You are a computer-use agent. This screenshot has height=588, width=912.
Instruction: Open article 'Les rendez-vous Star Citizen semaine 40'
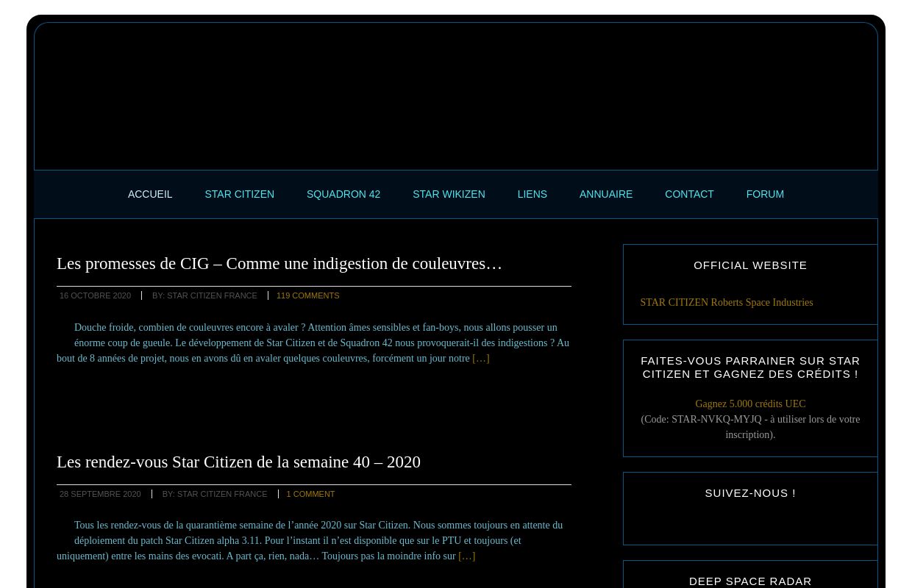(238, 462)
